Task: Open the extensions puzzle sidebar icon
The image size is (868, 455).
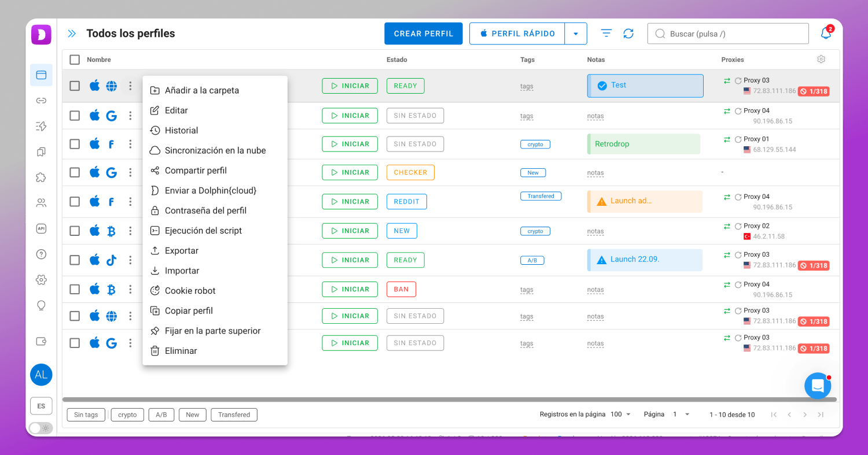Action: [x=41, y=177]
